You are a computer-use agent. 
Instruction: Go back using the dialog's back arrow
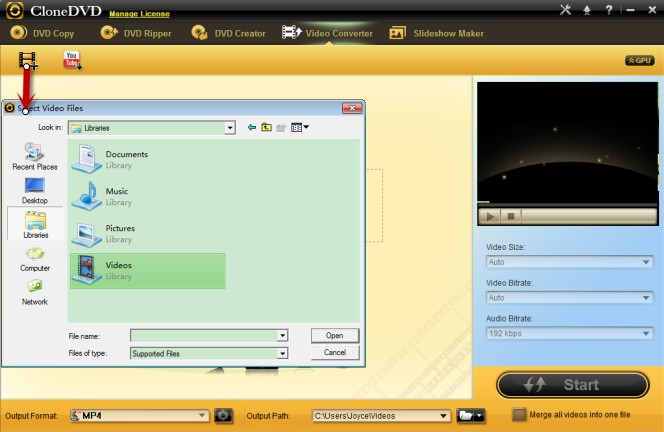pos(252,127)
